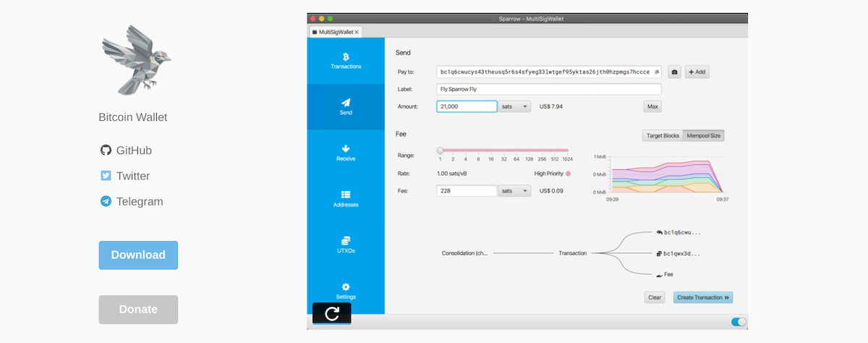Click the Max amount button
Screen dimensions: 868x343
tap(652, 106)
